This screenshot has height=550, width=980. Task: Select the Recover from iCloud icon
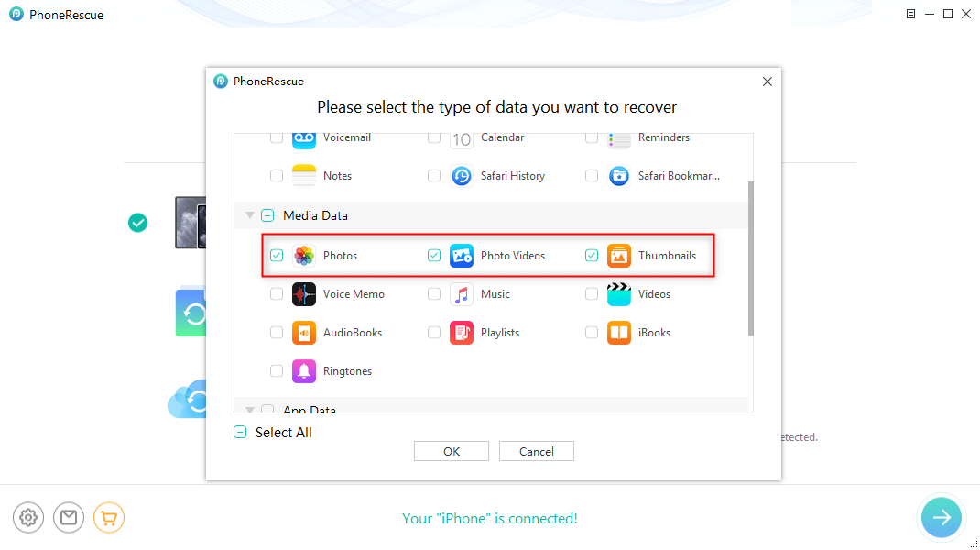pyautogui.click(x=188, y=399)
